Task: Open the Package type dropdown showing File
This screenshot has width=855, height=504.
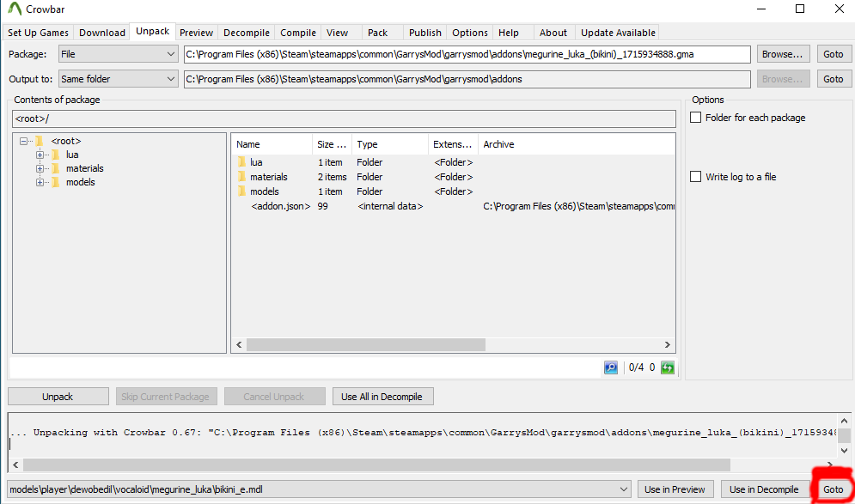Action: pos(119,54)
